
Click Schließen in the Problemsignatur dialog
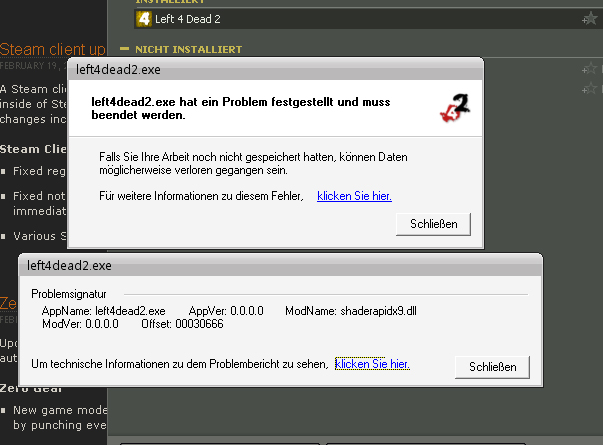click(x=492, y=367)
